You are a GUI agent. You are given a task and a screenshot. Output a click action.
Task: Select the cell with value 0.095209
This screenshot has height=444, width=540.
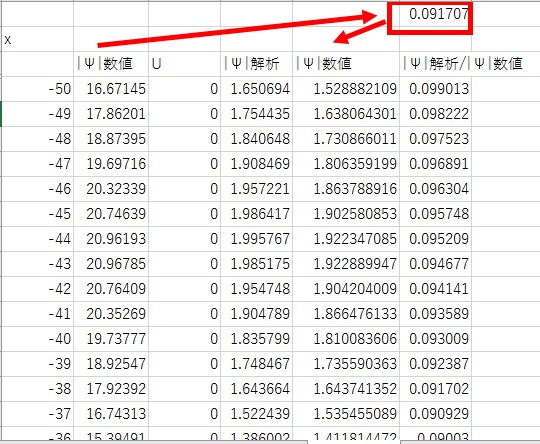coord(435,239)
